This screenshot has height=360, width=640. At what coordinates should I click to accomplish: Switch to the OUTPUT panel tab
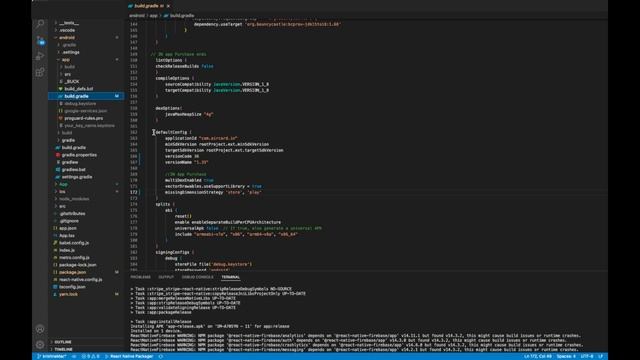click(x=166, y=277)
